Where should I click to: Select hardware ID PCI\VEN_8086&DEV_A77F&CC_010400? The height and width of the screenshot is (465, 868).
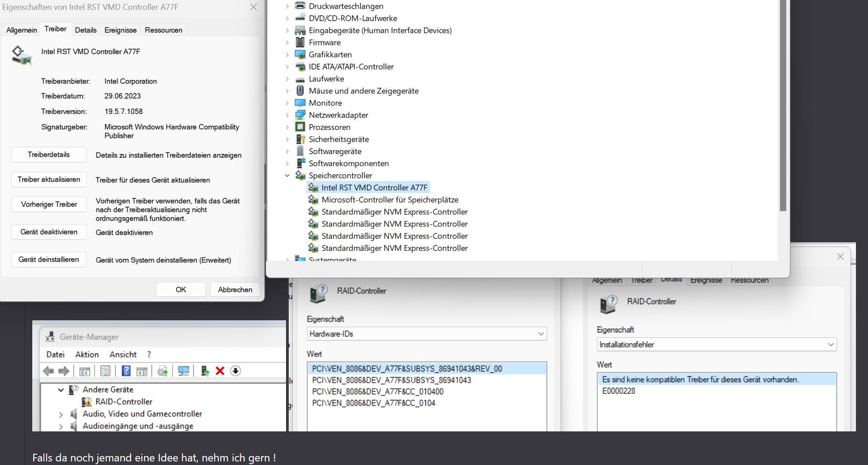tap(378, 392)
